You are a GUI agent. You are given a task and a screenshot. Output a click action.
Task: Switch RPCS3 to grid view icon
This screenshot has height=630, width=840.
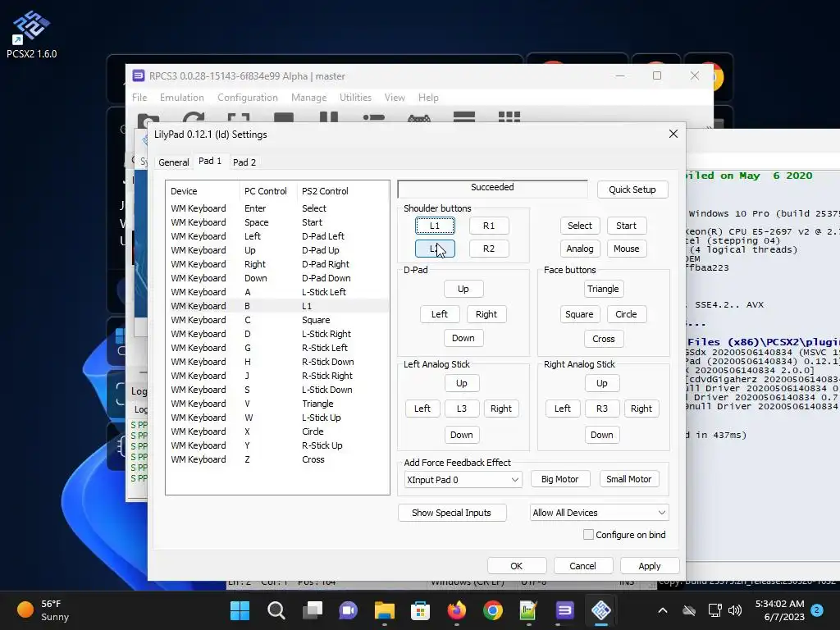[509, 118]
